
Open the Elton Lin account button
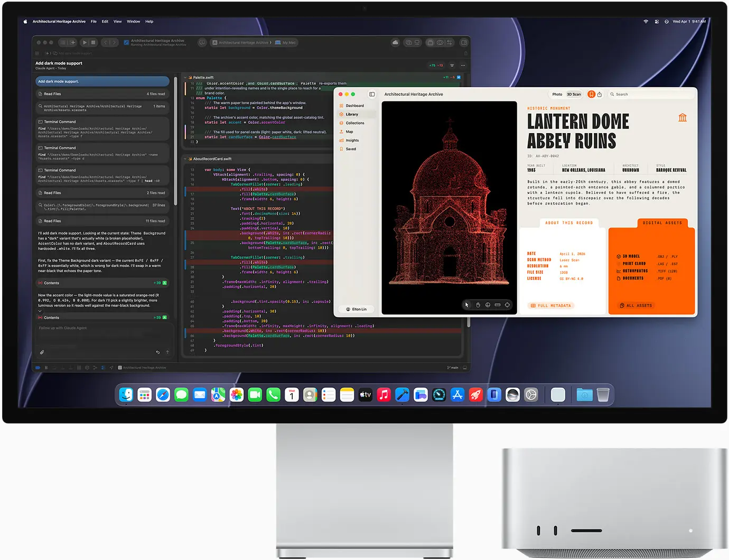357,309
